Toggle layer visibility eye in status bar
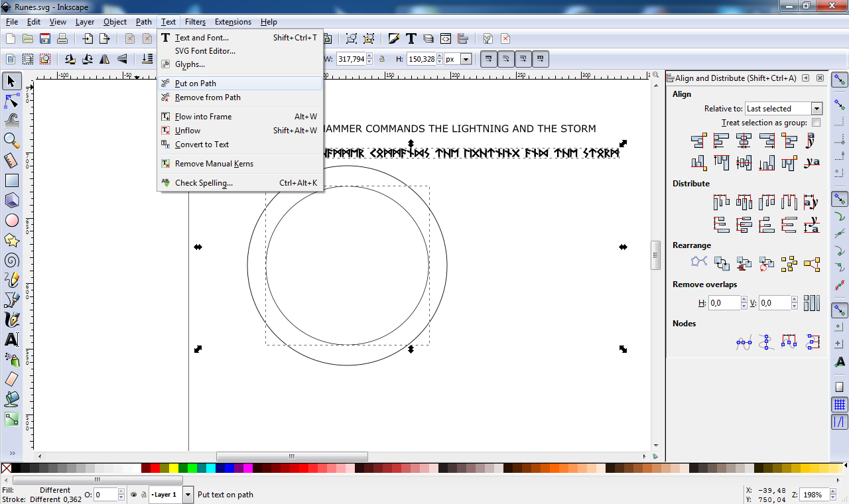The width and height of the screenshot is (849, 504). click(x=133, y=495)
